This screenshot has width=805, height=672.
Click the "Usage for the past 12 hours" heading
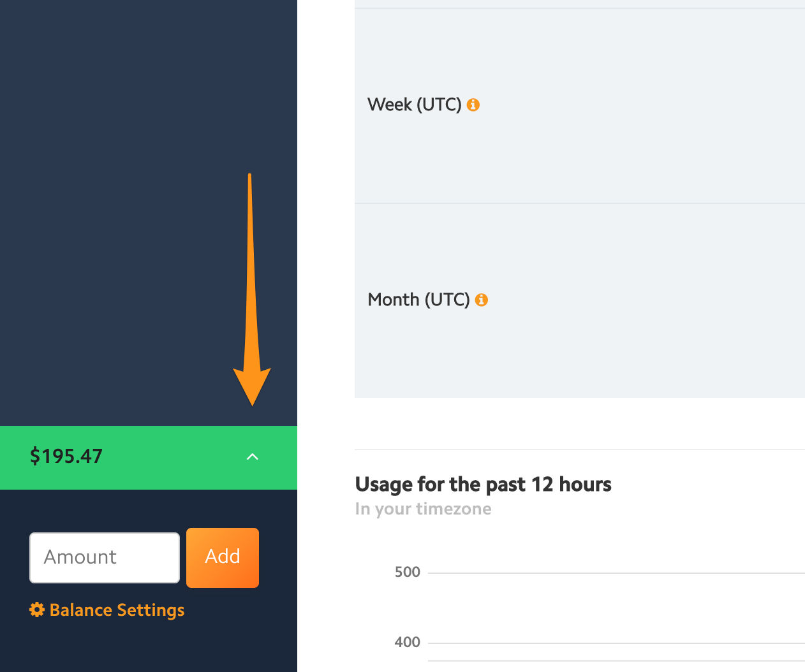coord(483,485)
